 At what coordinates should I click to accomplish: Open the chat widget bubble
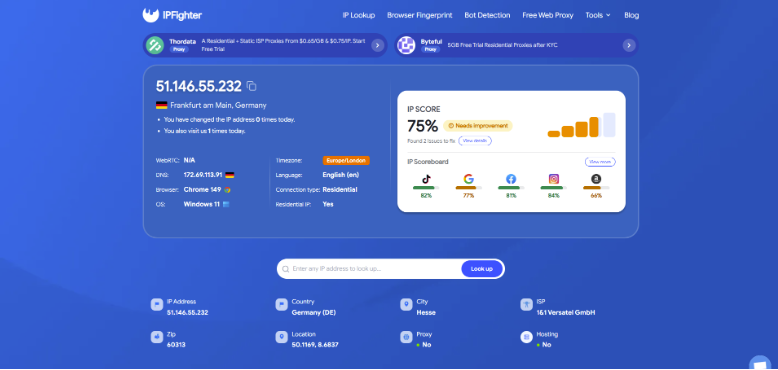(x=759, y=363)
